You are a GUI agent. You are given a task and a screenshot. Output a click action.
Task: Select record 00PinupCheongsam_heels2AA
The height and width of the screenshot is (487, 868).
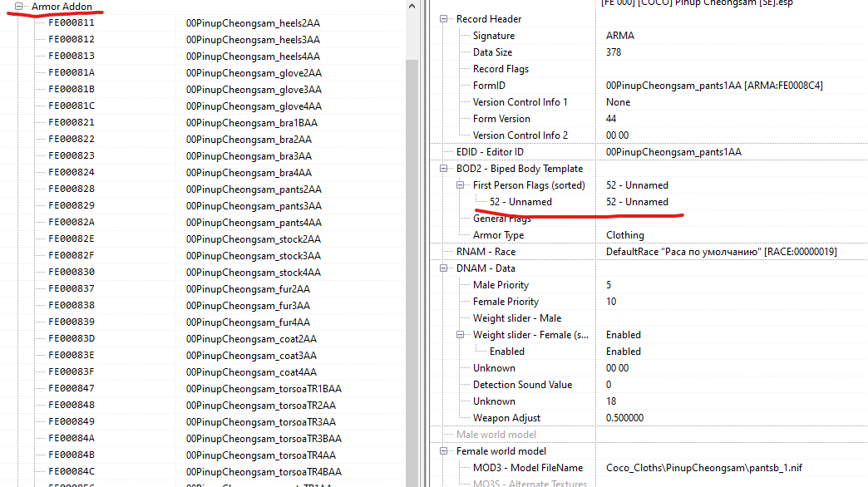coord(253,23)
